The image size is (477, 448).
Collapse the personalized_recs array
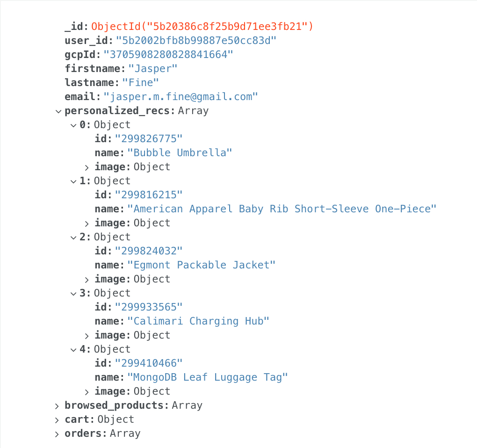tap(58, 111)
